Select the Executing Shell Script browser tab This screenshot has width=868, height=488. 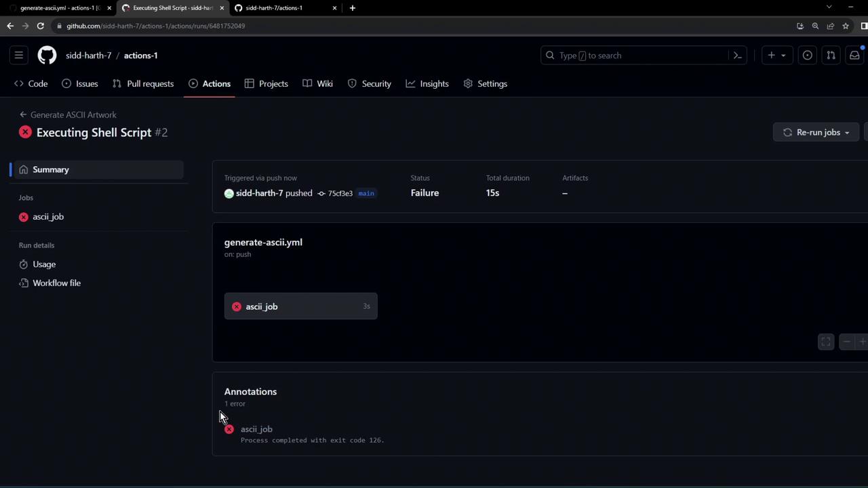172,8
